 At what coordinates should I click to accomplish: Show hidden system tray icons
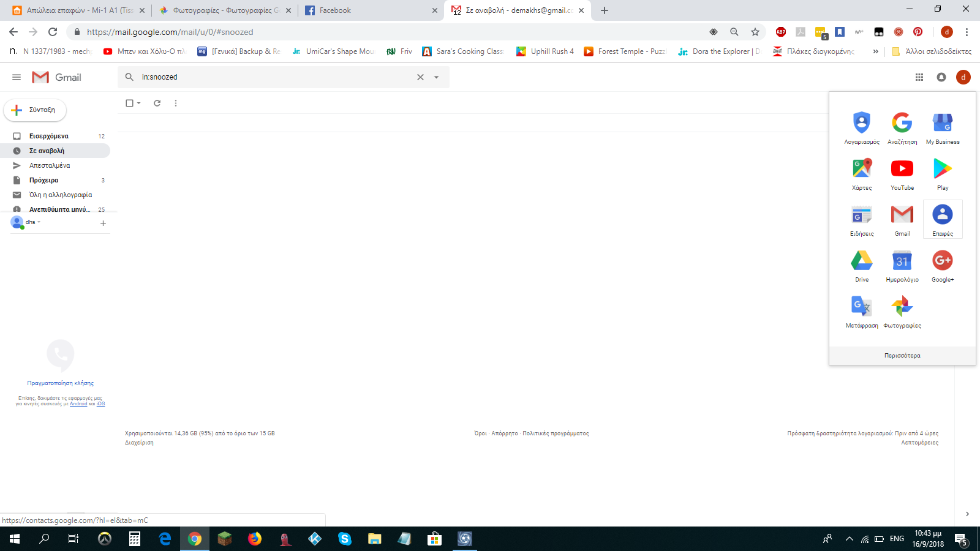849,539
